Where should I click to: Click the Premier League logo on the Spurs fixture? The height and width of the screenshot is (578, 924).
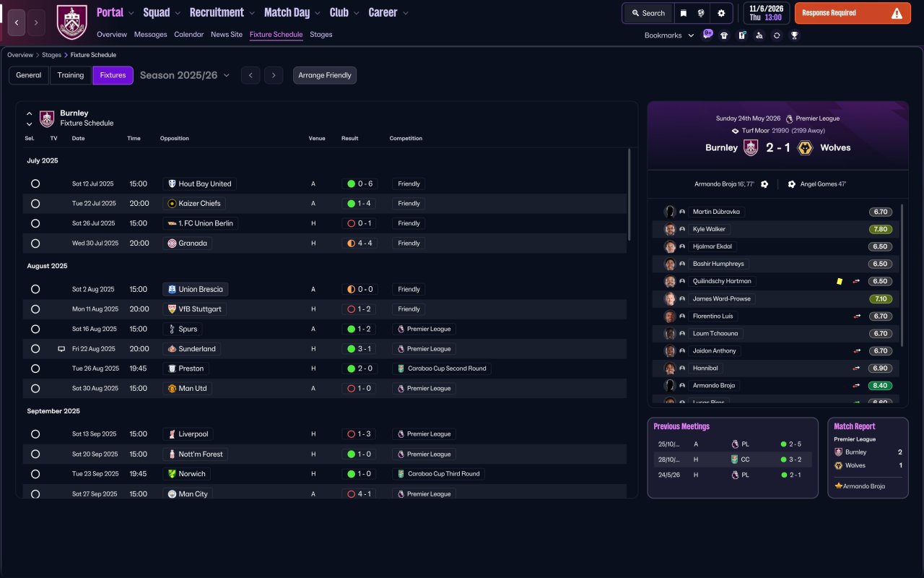pyautogui.click(x=401, y=329)
